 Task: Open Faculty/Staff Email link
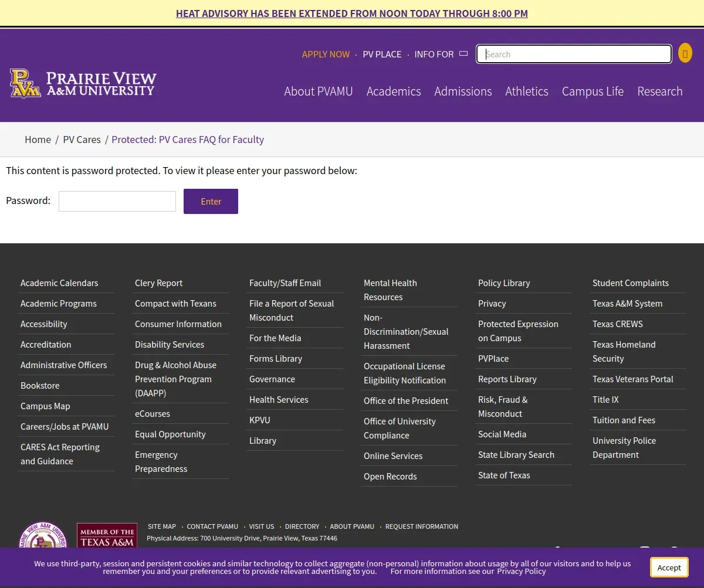click(x=285, y=283)
